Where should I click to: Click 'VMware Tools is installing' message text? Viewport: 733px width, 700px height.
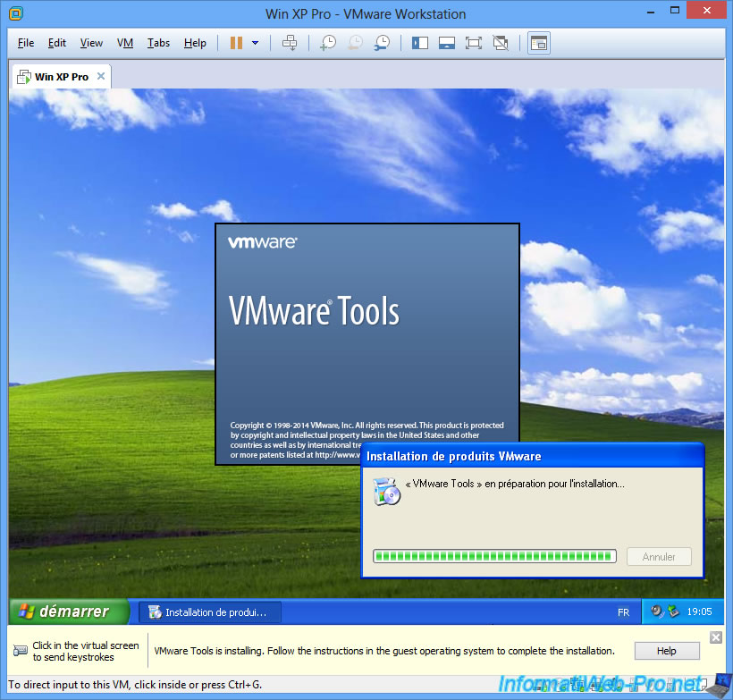point(384,651)
